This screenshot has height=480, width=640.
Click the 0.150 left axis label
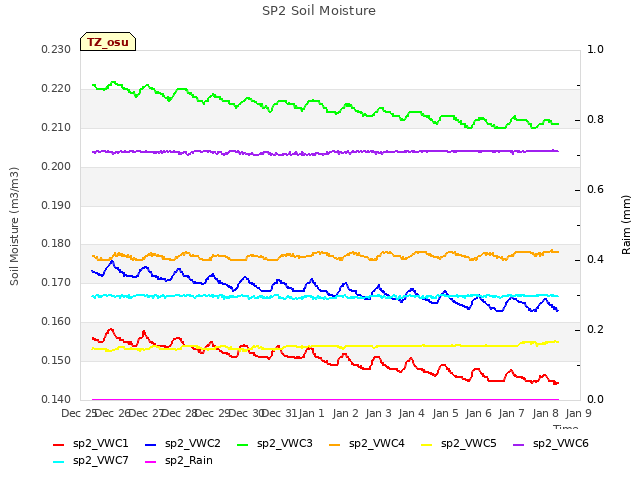(x=56, y=360)
